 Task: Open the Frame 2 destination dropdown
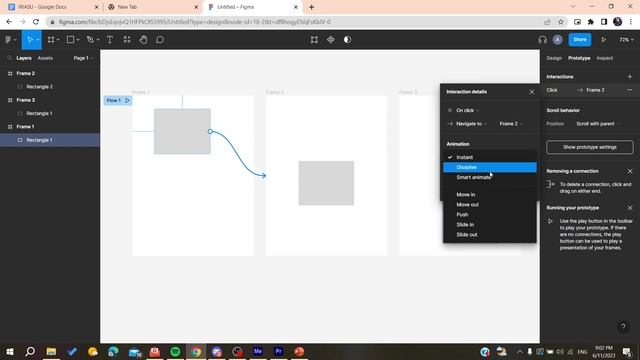click(x=511, y=124)
